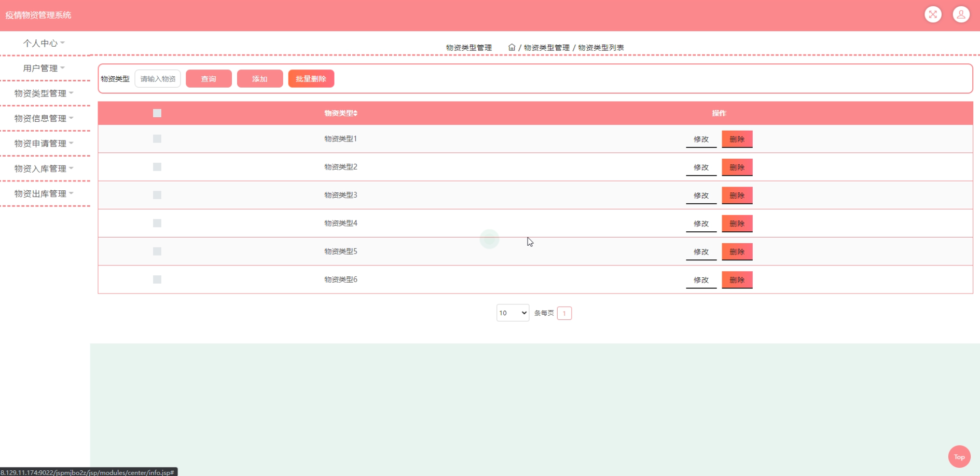
Task: Click the 添加 add button
Action: click(x=260, y=79)
